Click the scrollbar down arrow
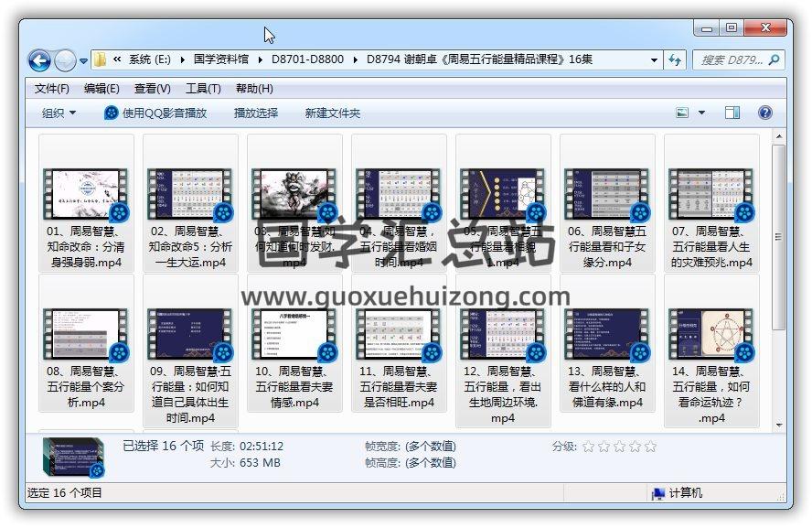 click(779, 425)
